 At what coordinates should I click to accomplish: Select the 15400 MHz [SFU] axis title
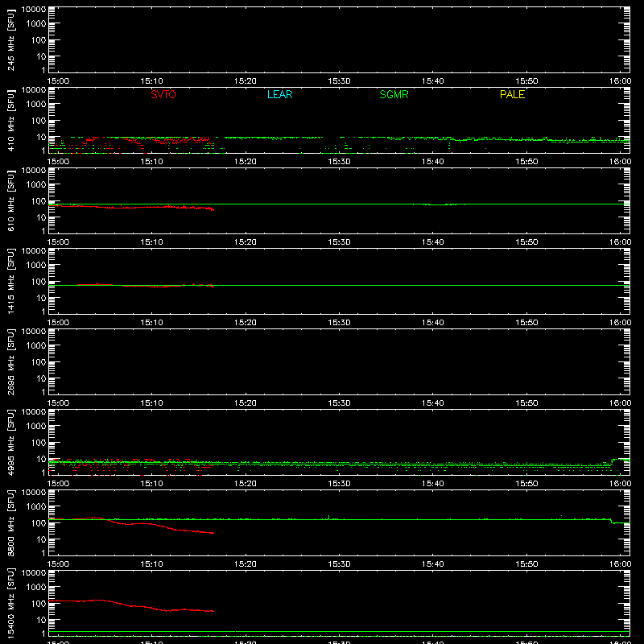point(10,603)
